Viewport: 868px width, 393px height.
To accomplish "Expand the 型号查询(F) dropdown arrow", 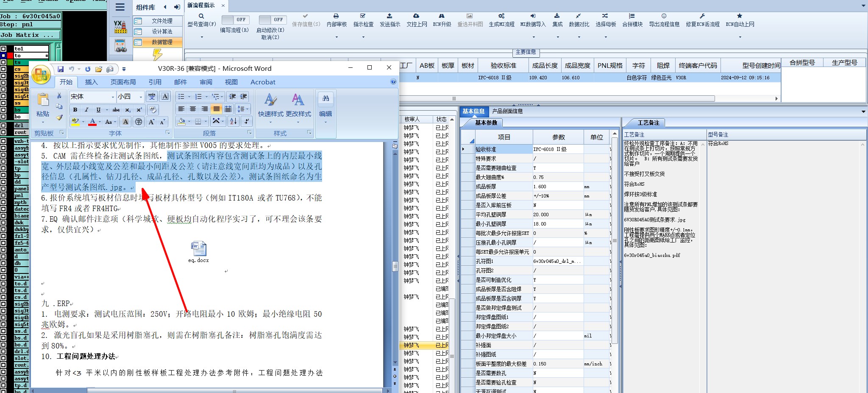I will coord(202,37).
